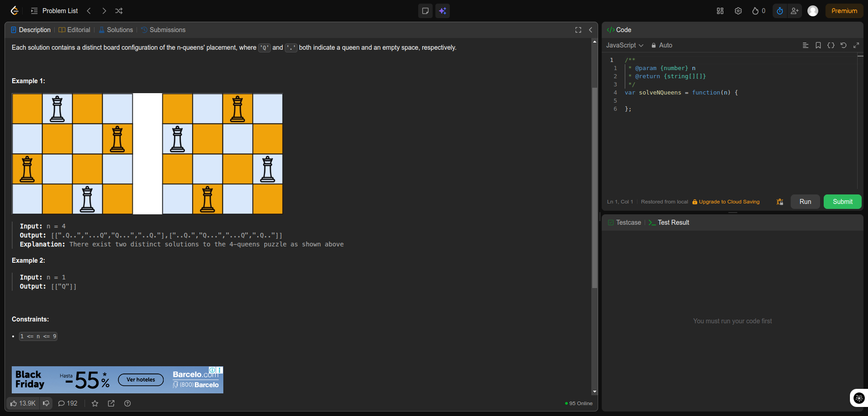
Task: Star this problem as favorite
Action: pyautogui.click(x=95, y=403)
